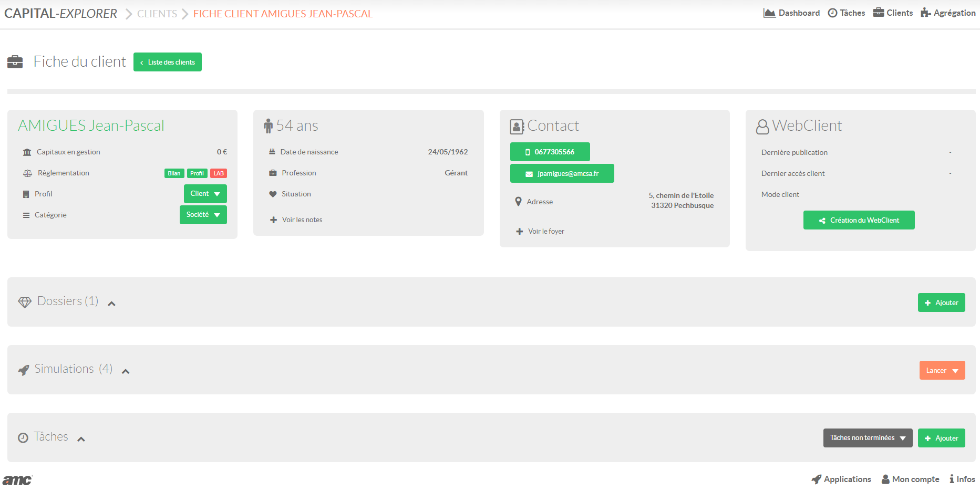
Task: Click the Création du WebClient button
Action: click(859, 220)
